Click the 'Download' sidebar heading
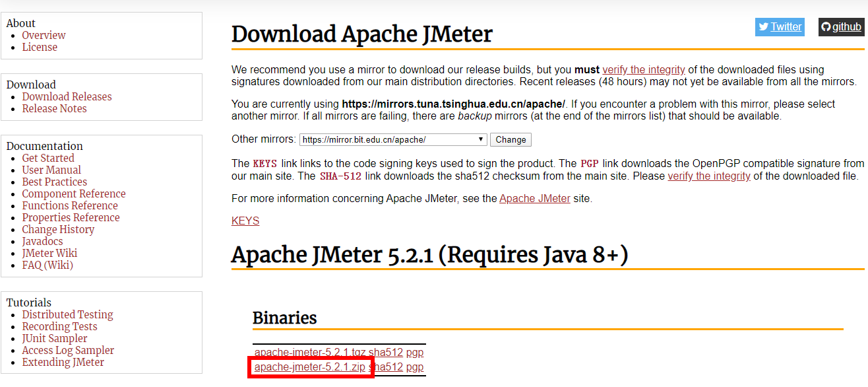The width and height of the screenshot is (868, 387). tap(31, 85)
